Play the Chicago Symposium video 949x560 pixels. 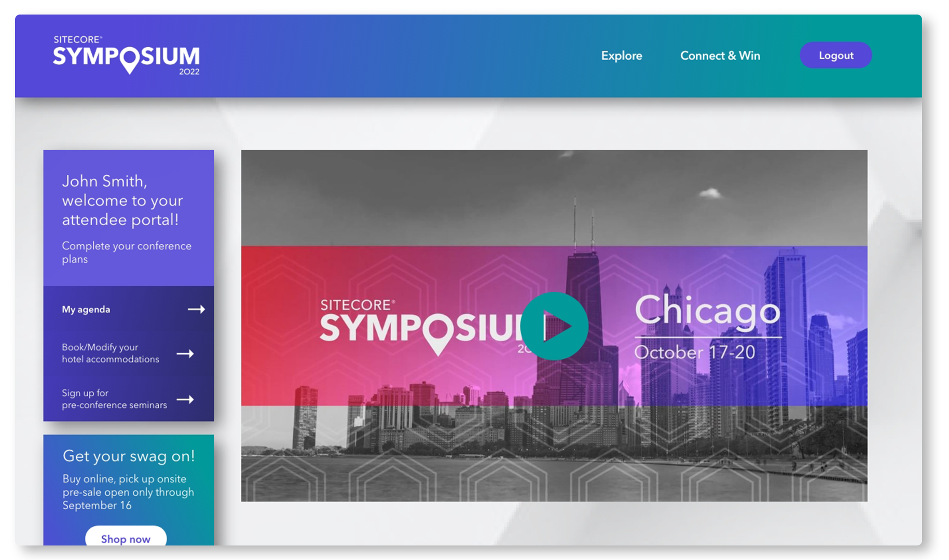click(x=554, y=326)
